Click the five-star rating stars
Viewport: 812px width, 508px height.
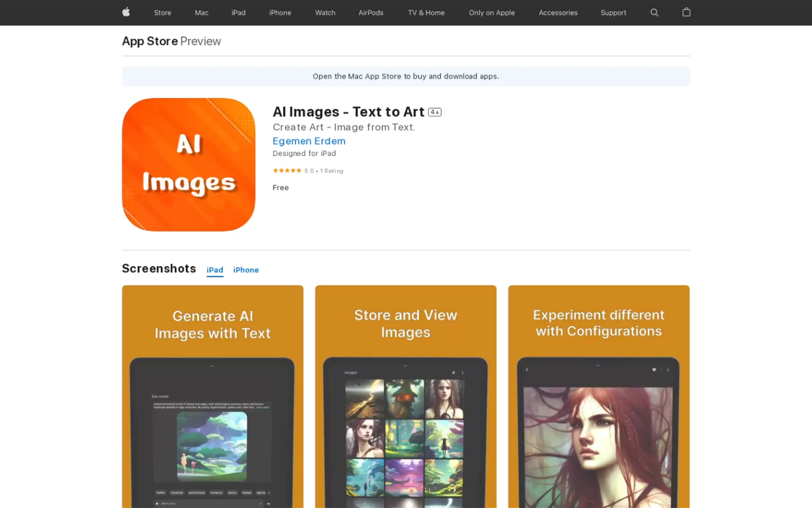[x=287, y=171]
